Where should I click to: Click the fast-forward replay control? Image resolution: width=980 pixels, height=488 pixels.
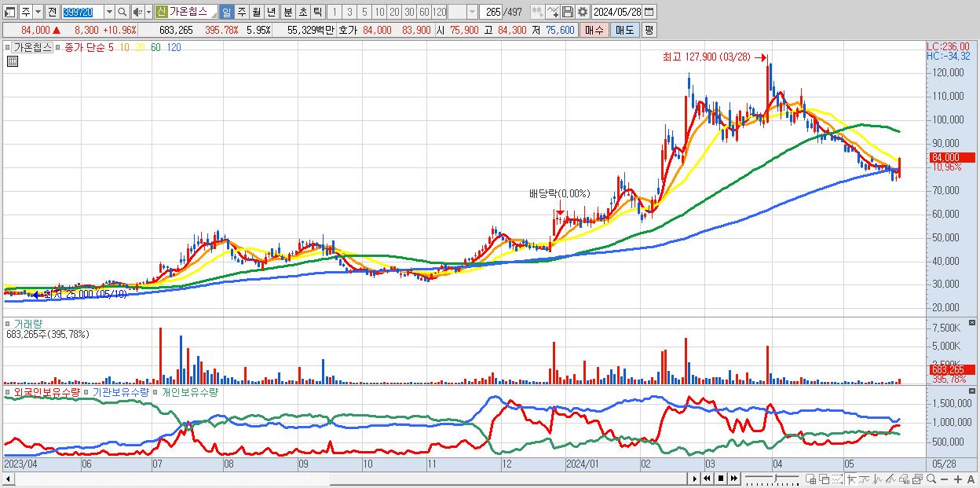click(x=733, y=479)
